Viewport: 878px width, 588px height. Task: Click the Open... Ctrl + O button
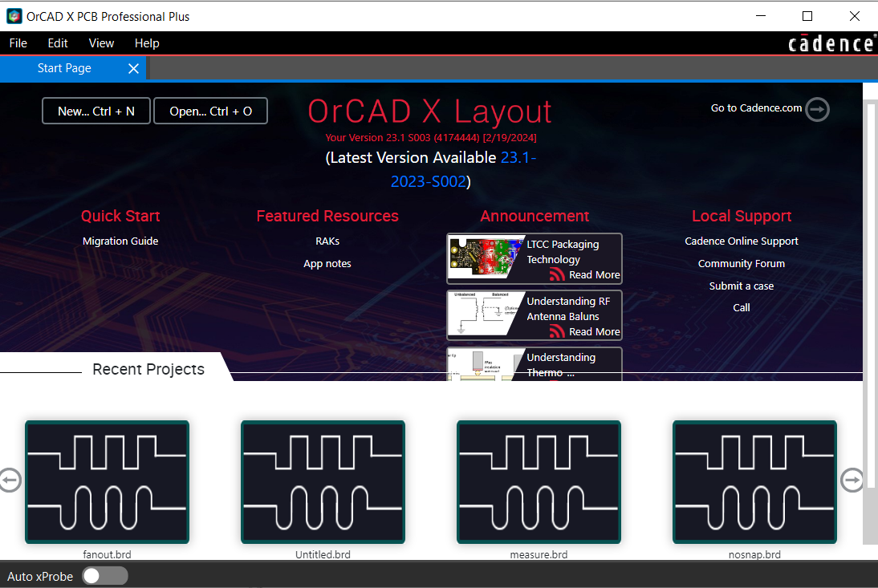pyautogui.click(x=210, y=111)
